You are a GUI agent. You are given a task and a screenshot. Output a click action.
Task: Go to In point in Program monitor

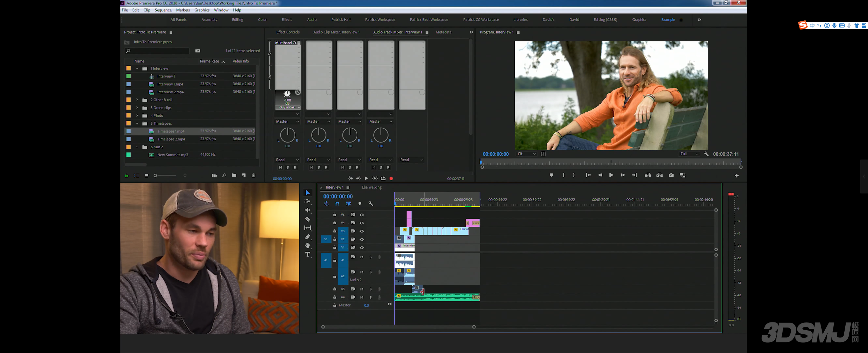click(x=588, y=175)
